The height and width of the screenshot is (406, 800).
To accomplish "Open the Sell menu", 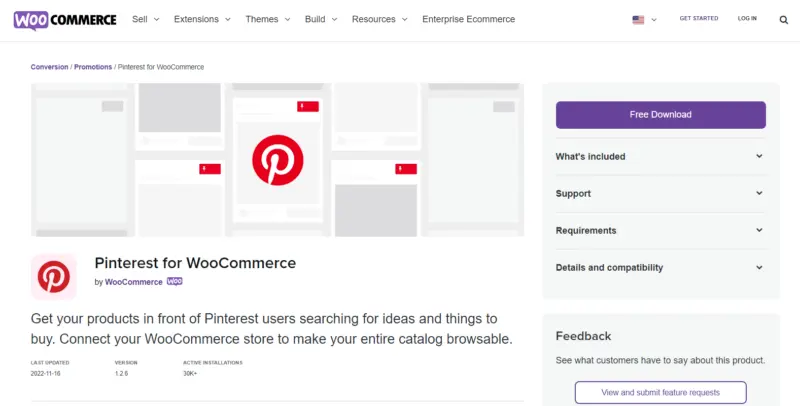I will click(145, 19).
